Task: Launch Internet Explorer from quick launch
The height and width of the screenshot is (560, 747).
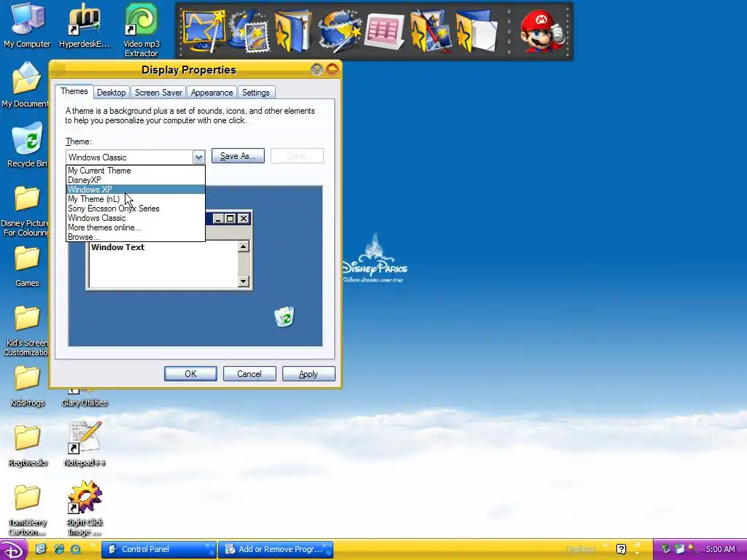Action: tap(58, 549)
